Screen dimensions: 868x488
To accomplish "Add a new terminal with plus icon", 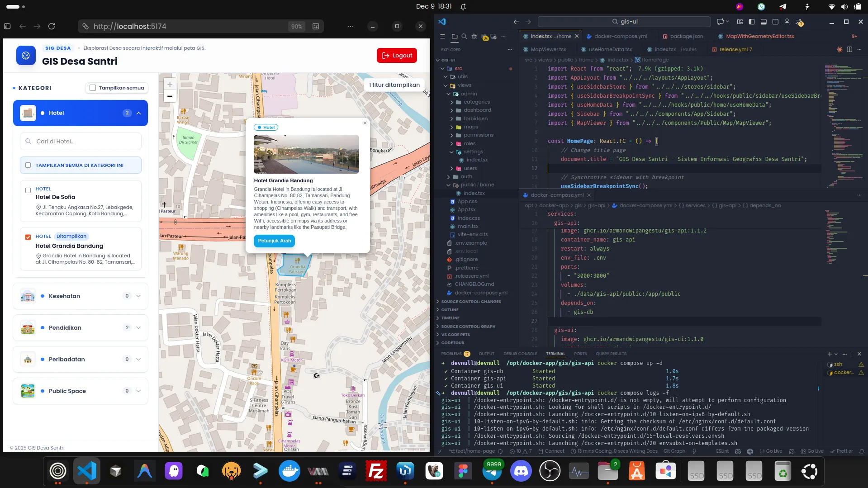I will [830, 354].
